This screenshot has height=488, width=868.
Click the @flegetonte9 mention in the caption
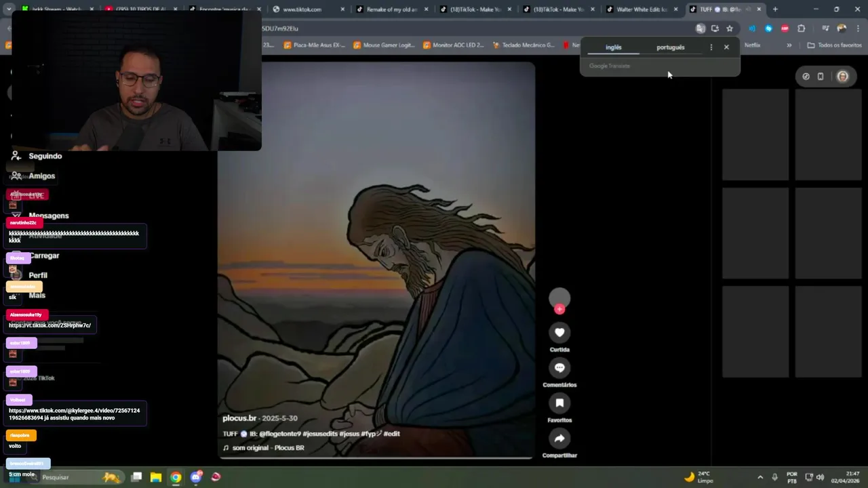click(x=279, y=434)
